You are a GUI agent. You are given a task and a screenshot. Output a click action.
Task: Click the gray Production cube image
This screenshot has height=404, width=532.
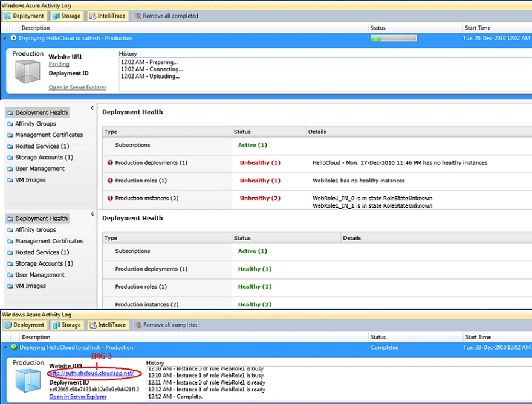(27, 71)
